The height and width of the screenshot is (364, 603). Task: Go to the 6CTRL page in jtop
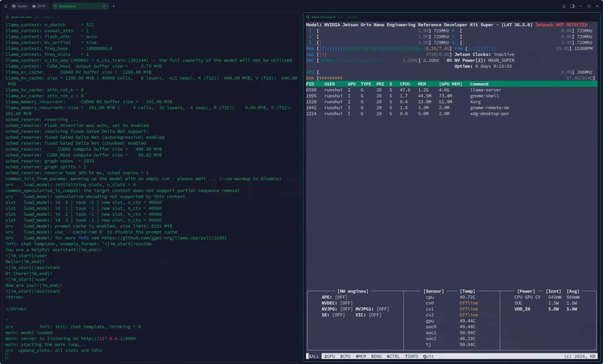point(393,356)
